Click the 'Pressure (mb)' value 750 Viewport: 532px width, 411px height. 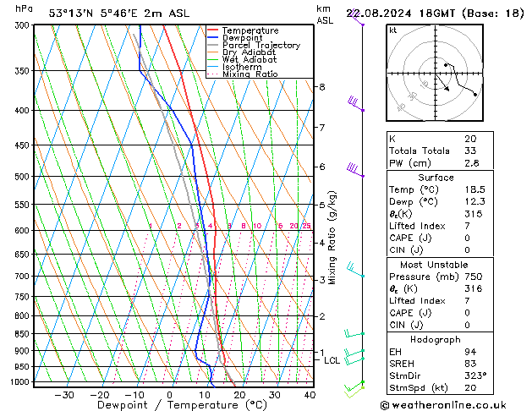pos(474,277)
